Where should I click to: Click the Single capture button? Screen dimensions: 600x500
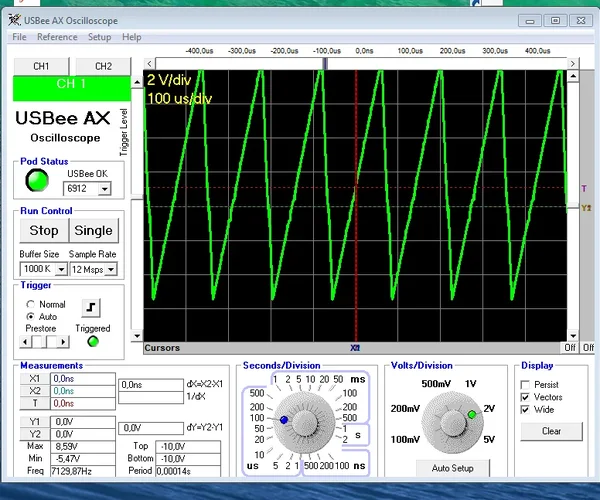[93, 230]
